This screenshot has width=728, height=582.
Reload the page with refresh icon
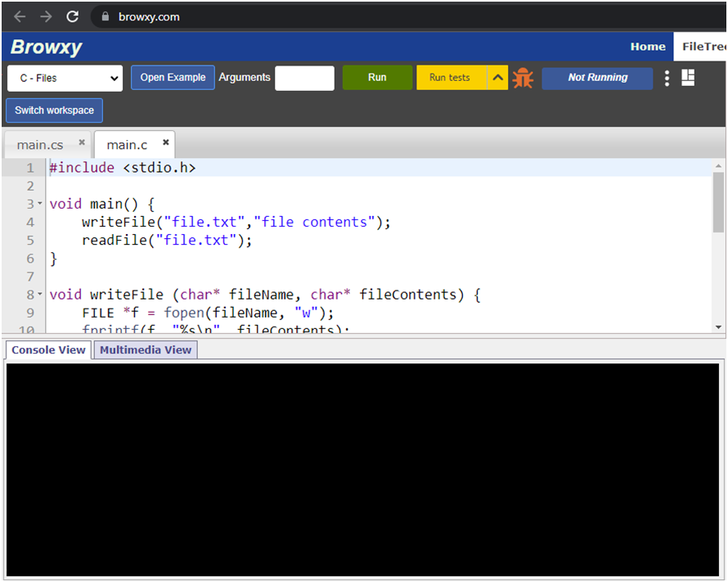pyautogui.click(x=72, y=16)
